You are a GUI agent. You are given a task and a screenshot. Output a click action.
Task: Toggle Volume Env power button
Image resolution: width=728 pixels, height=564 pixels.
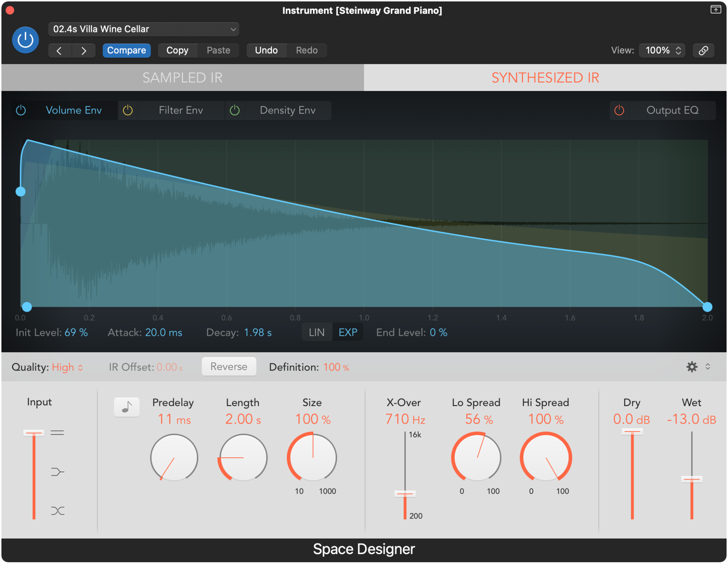coord(21,110)
